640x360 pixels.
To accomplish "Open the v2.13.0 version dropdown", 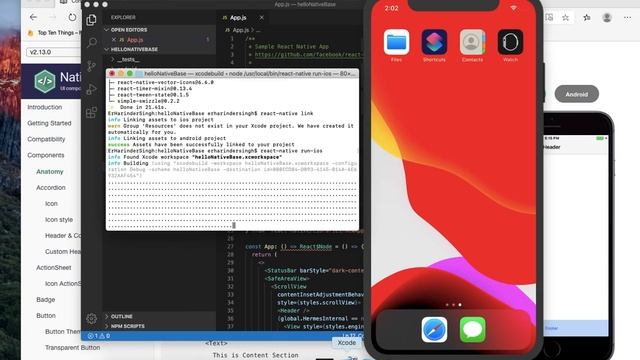I will (x=54, y=52).
